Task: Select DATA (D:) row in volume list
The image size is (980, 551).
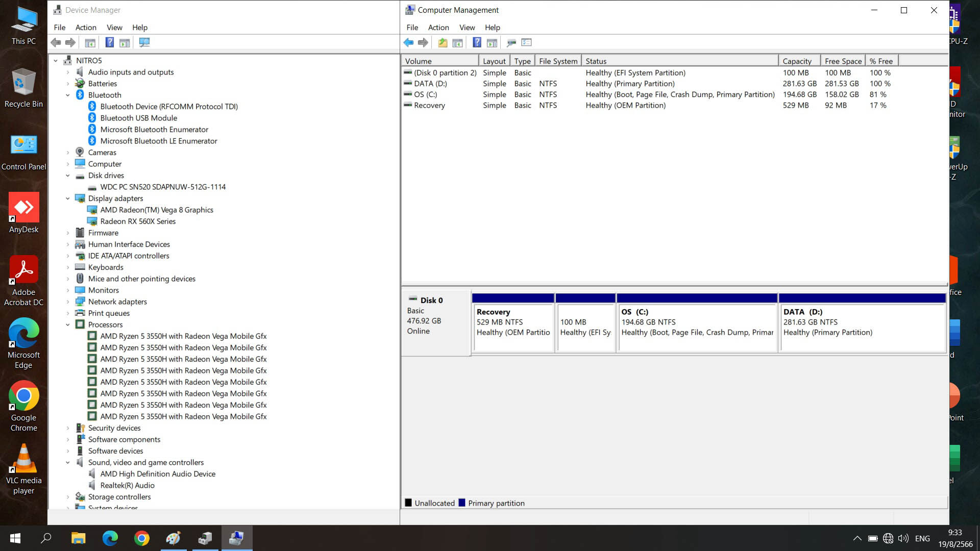Action: (x=648, y=84)
